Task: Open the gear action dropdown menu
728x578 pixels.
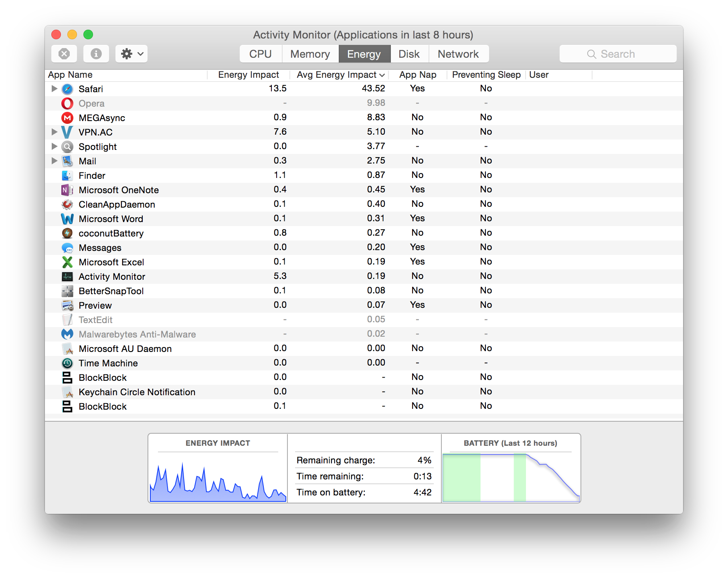Action: tap(131, 54)
